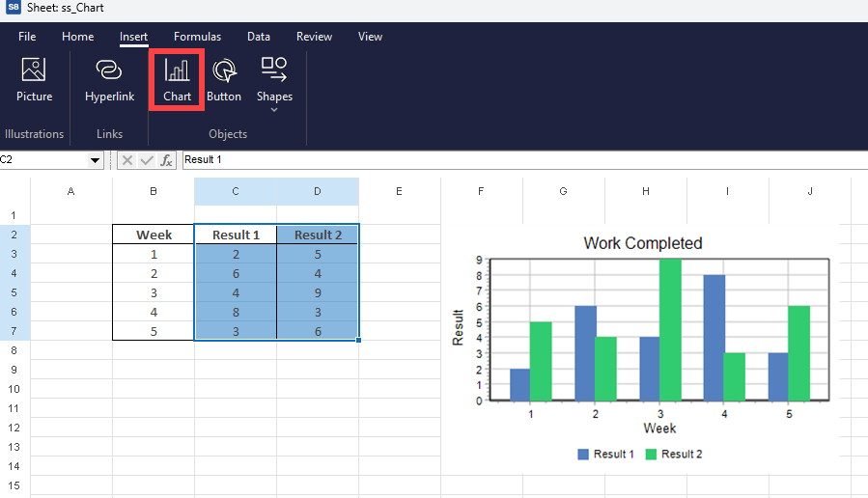Select row 1 header

14,215
